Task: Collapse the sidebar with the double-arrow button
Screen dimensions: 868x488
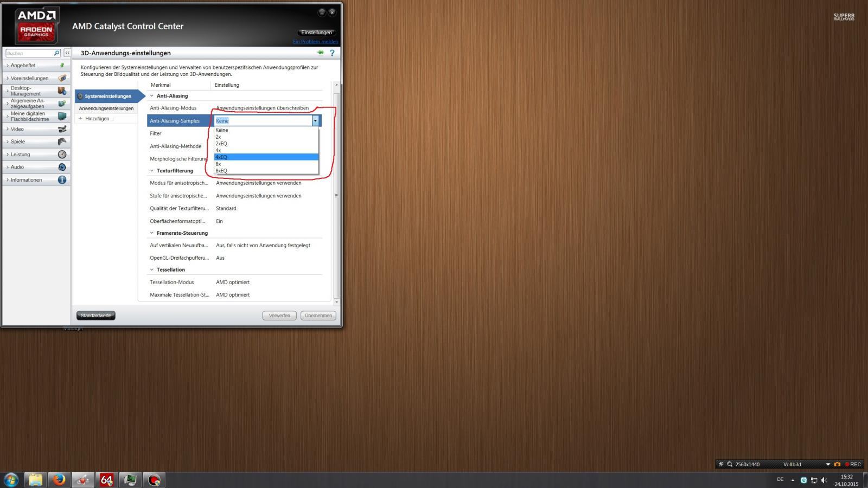Action: click(x=67, y=53)
